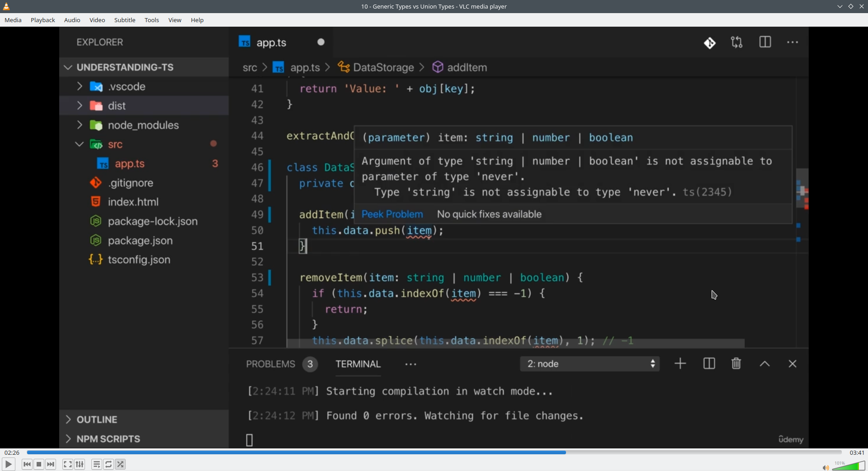Open extended settings (equalizer sliders icon)

tap(80, 464)
